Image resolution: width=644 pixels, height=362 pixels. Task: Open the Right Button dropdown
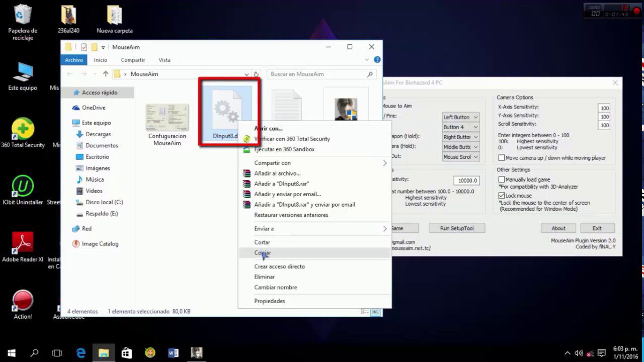[x=460, y=137]
